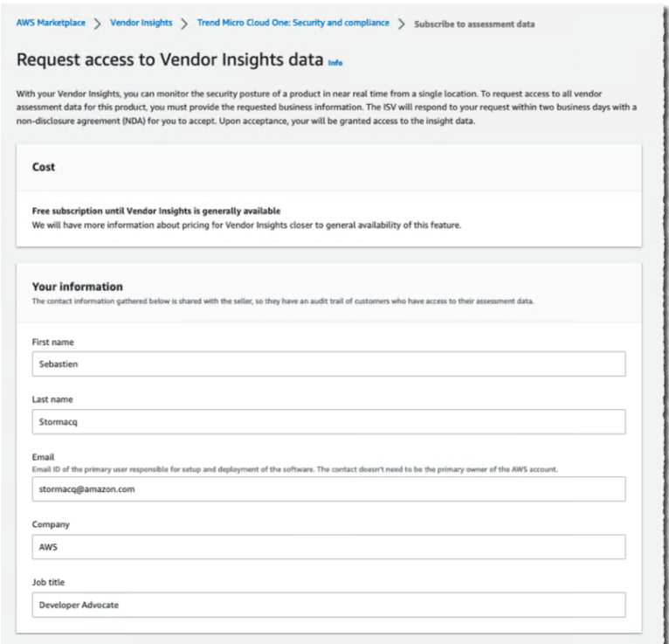Click the Your information section heading
The image size is (669, 644).
click(x=77, y=287)
